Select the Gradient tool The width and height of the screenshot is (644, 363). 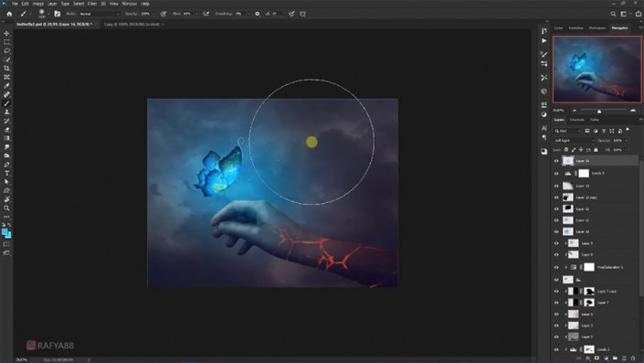click(x=6, y=138)
